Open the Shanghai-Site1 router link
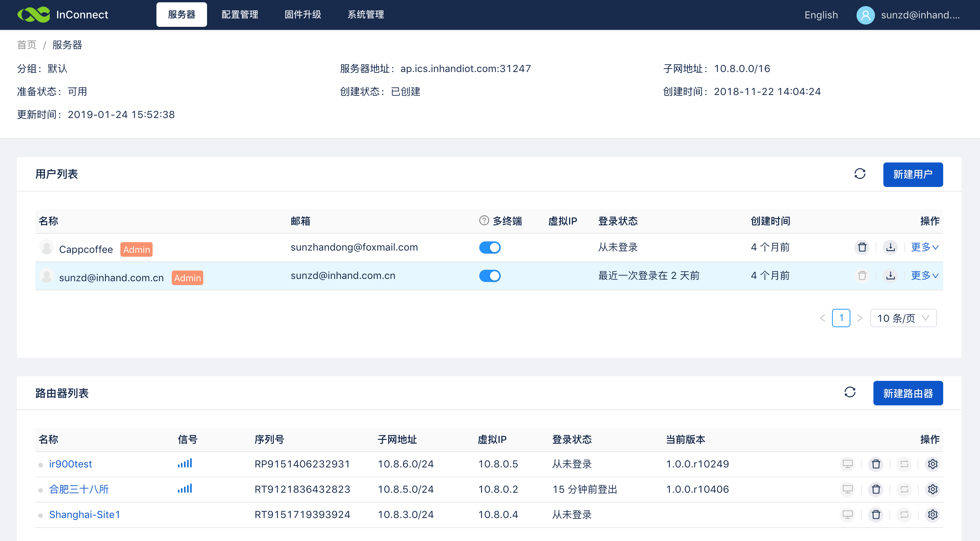The height and width of the screenshot is (541, 980). [x=84, y=515]
